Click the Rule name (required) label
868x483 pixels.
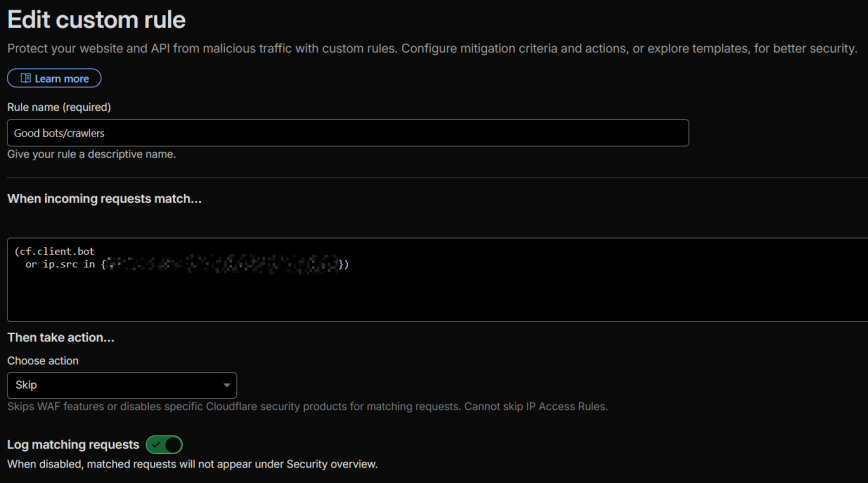[x=59, y=107]
